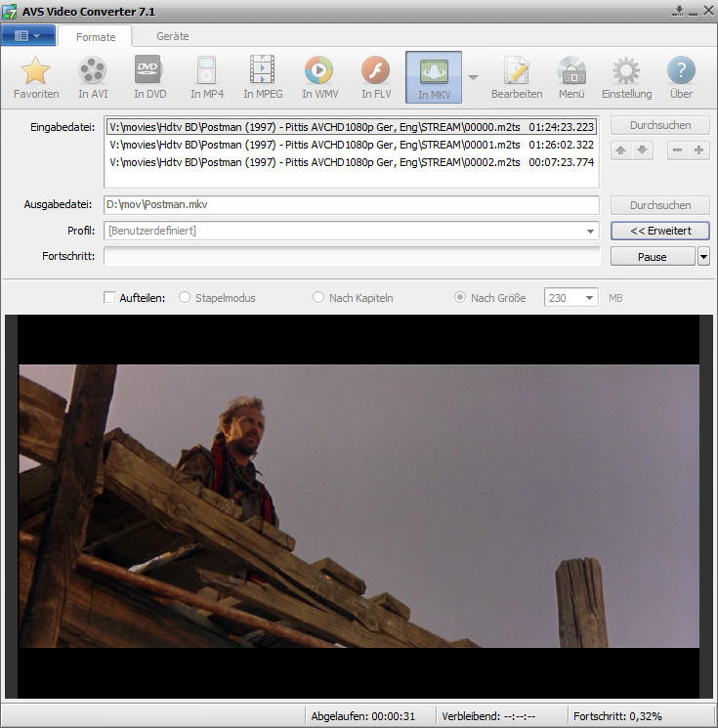The image size is (718, 728).
Task: Open the Profil dropdown list
Action: [590, 232]
